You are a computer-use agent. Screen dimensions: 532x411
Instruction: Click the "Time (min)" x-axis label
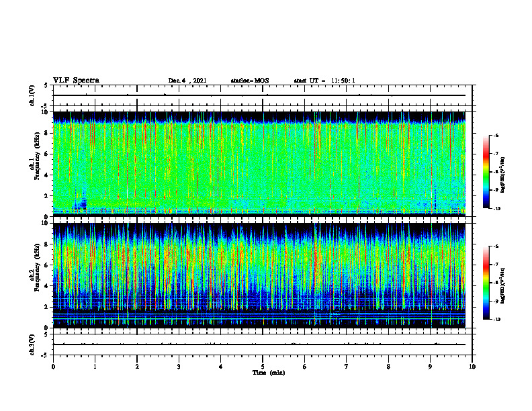pyautogui.click(x=269, y=373)
